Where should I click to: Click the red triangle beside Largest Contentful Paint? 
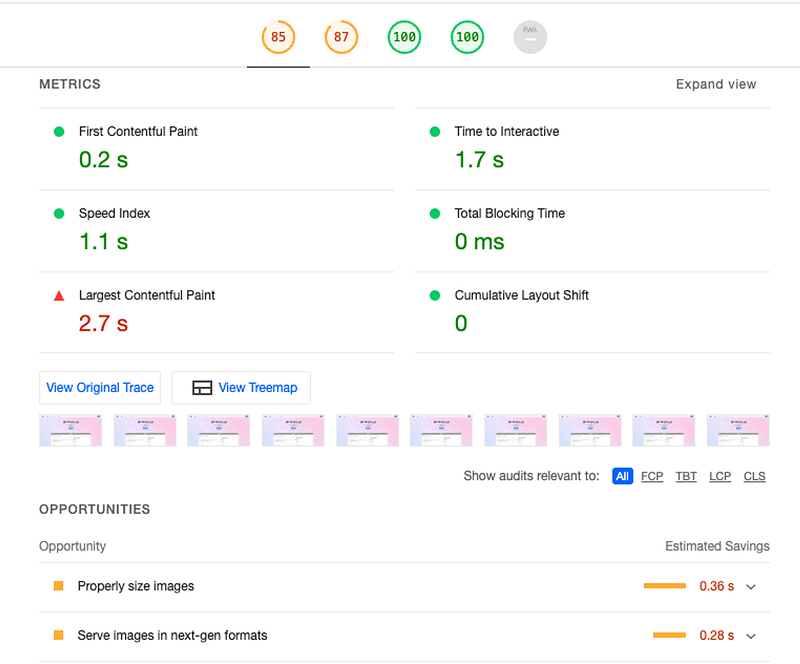click(x=59, y=296)
